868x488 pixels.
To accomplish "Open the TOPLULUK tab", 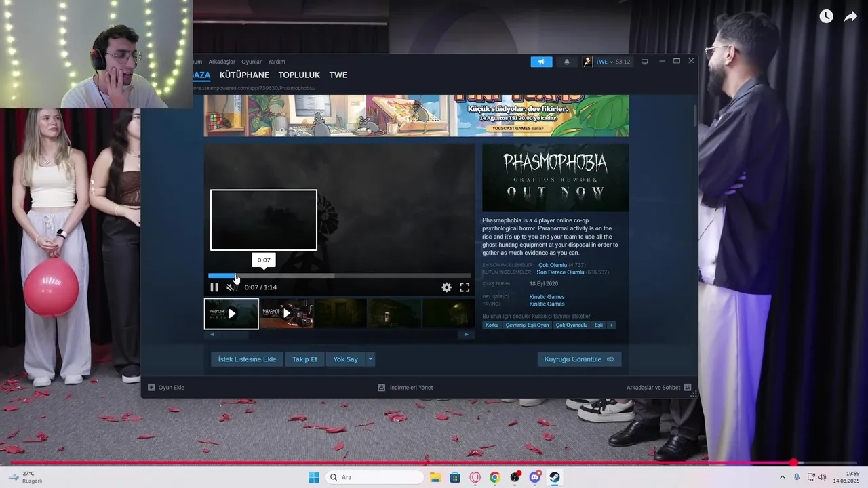I will (299, 75).
